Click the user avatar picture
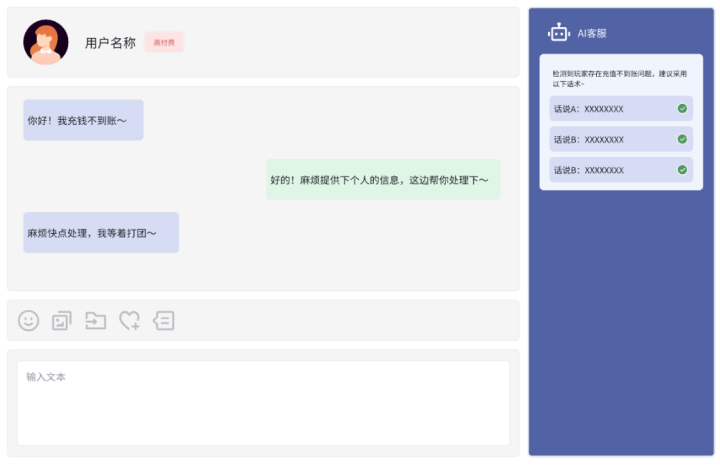 (x=46, y=42)
